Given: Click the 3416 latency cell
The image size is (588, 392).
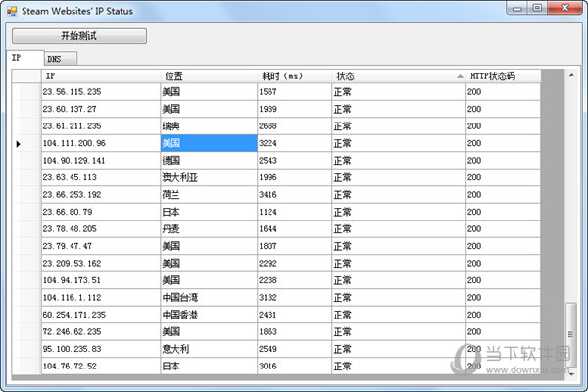Looking at the screenshot, I should click(294, 195).
